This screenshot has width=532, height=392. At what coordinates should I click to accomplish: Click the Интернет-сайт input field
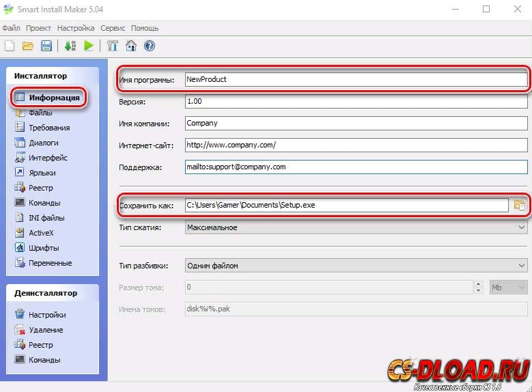[x=356, y=145]
